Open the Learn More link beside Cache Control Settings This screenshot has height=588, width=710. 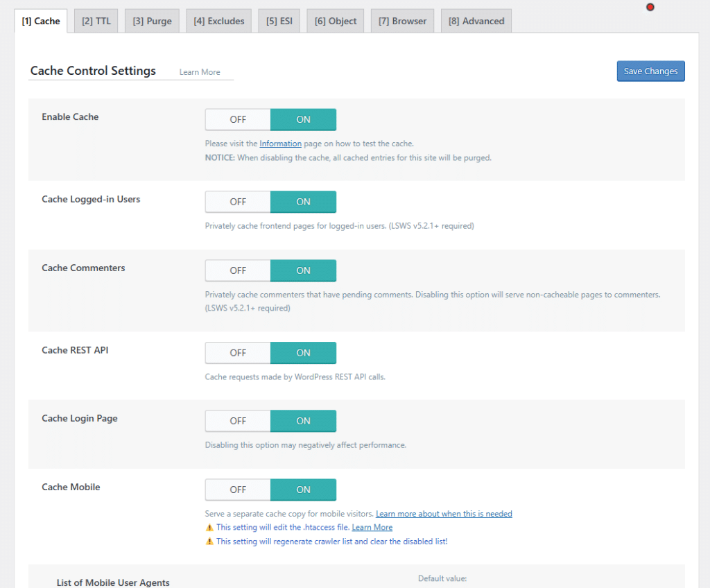pos(200,71)
